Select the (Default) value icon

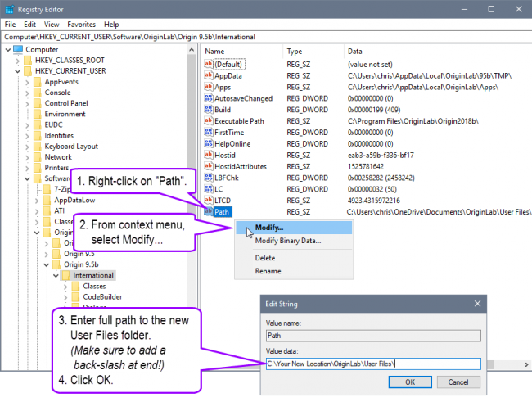point(208,64)
